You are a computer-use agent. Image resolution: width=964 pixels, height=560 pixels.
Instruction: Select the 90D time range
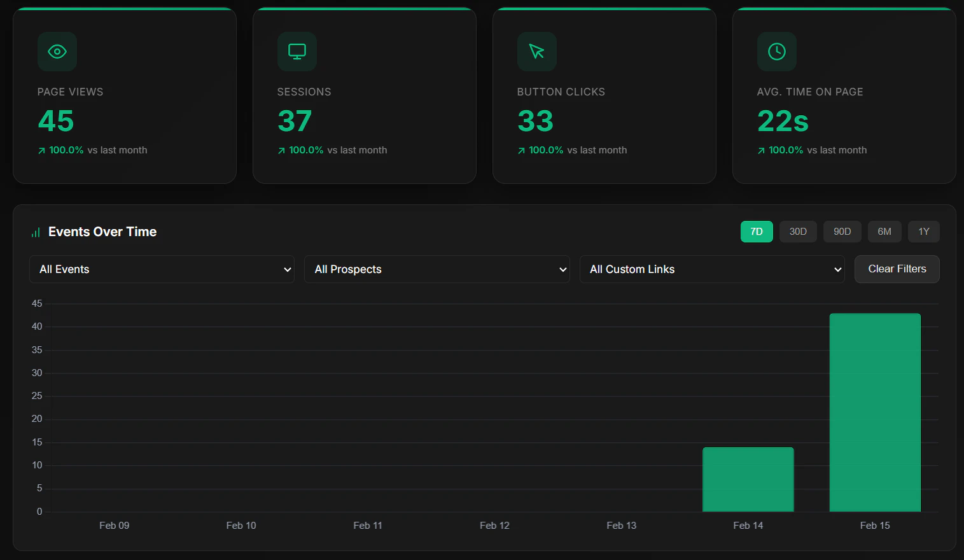click(x=842, y=232)
